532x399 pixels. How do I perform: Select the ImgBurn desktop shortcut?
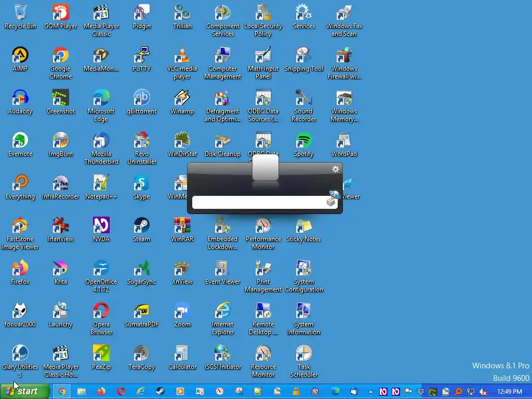tap(60, 145)
